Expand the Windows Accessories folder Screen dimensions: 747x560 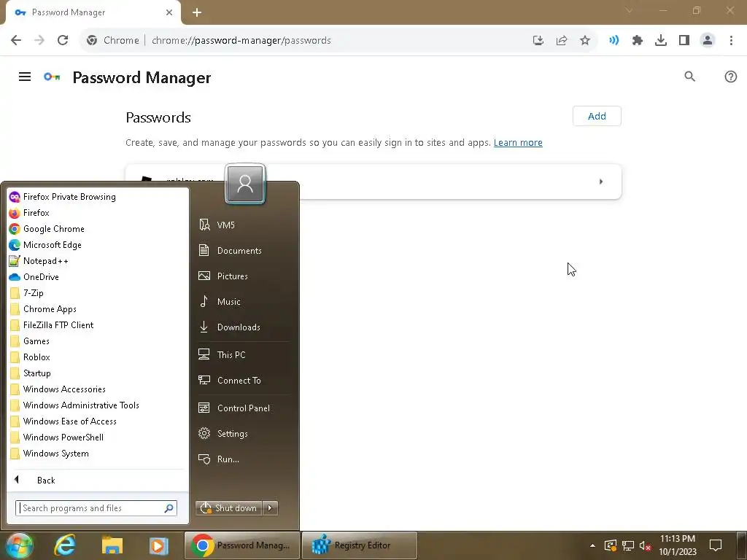coord(58,389)
